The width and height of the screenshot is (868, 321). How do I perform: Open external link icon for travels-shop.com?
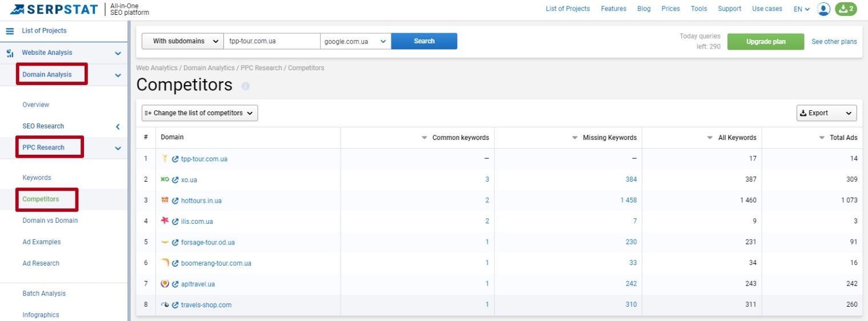pyautogui.click(x=175, y=305)
